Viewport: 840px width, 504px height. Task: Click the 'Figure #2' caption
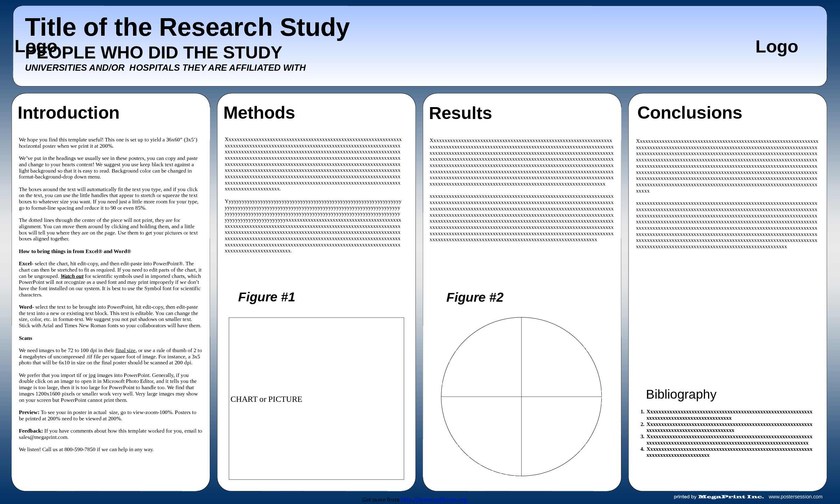coord(475,297)
